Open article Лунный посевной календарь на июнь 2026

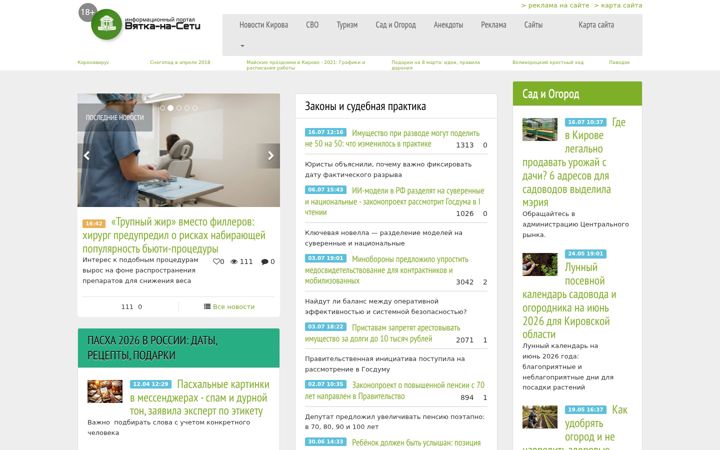coord(569,301)
